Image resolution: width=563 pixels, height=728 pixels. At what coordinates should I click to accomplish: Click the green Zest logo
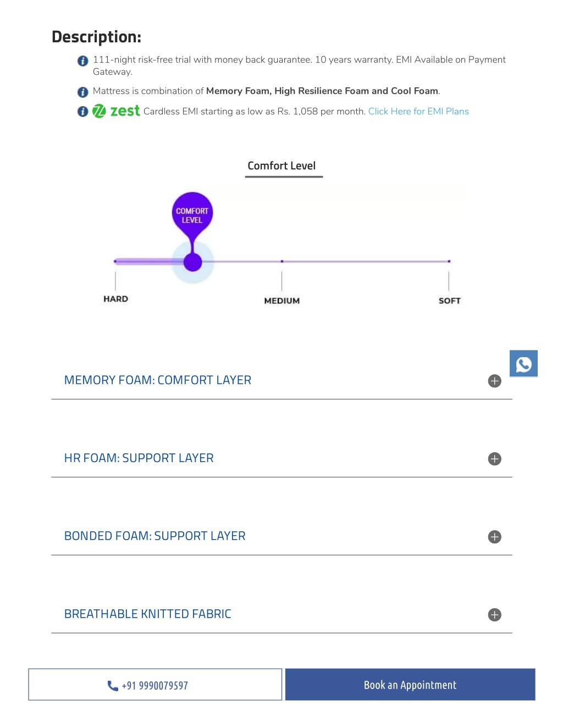(x=116, y=111)
